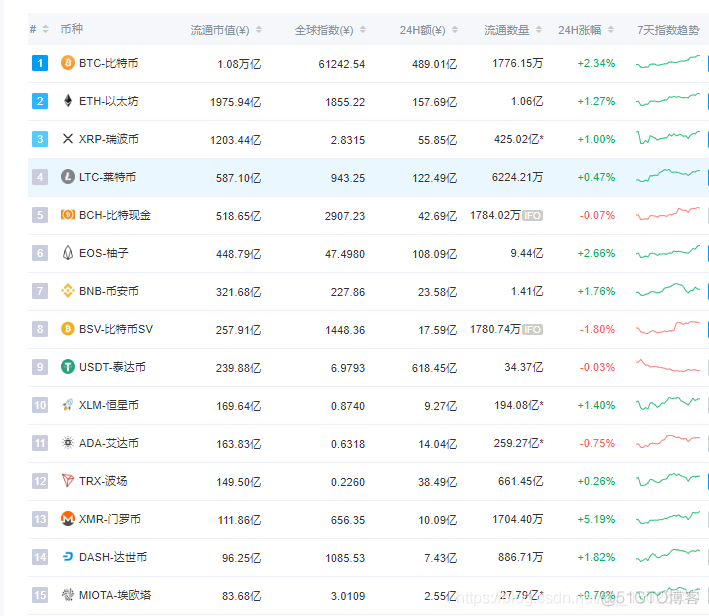Open BNB-币安币 coin page

[109, 291]
